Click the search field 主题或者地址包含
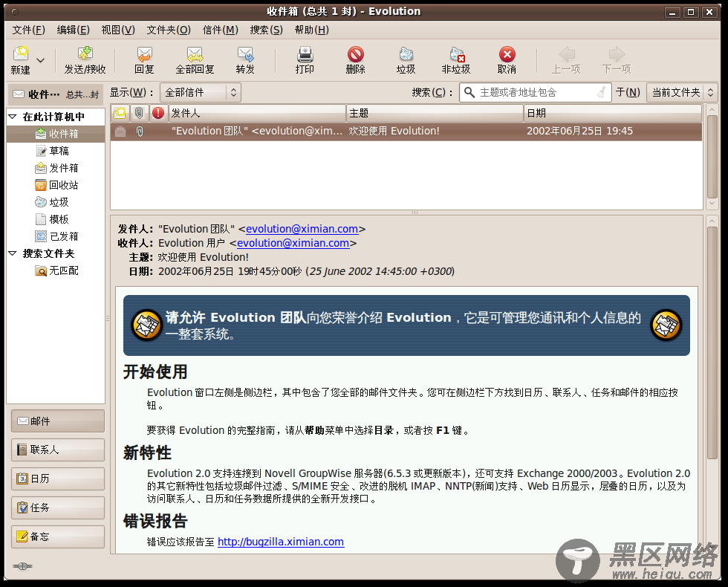This screenshot has height=587, width=728. (536, 92)
